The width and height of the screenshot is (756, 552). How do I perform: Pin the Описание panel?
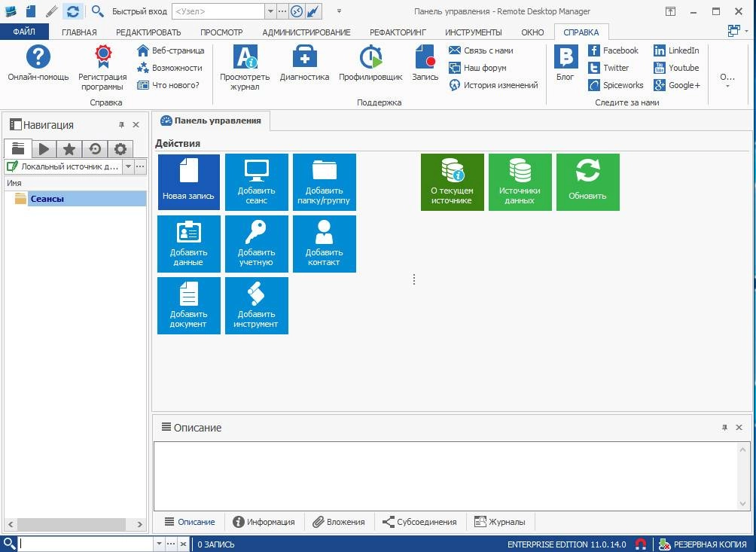724,427
